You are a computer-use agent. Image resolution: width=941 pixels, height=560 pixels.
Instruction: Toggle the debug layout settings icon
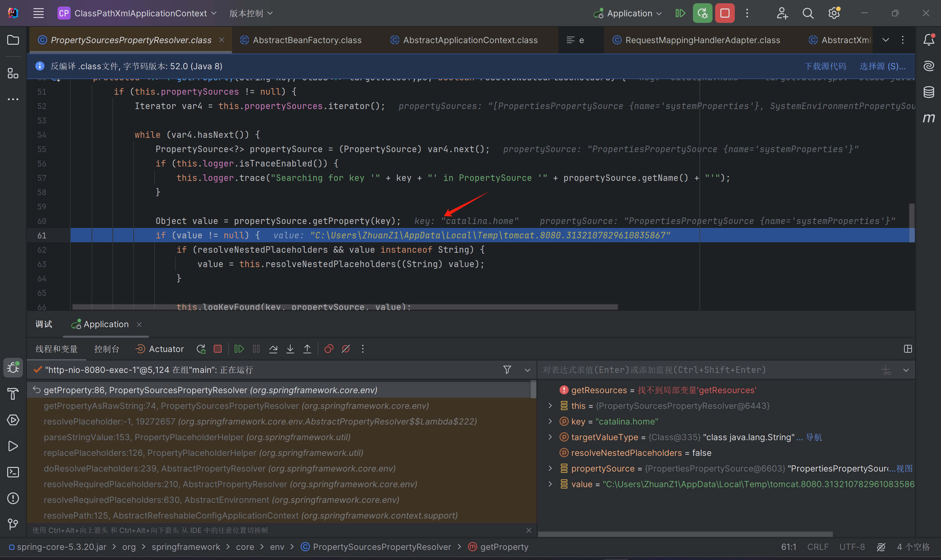click(908, 349)
